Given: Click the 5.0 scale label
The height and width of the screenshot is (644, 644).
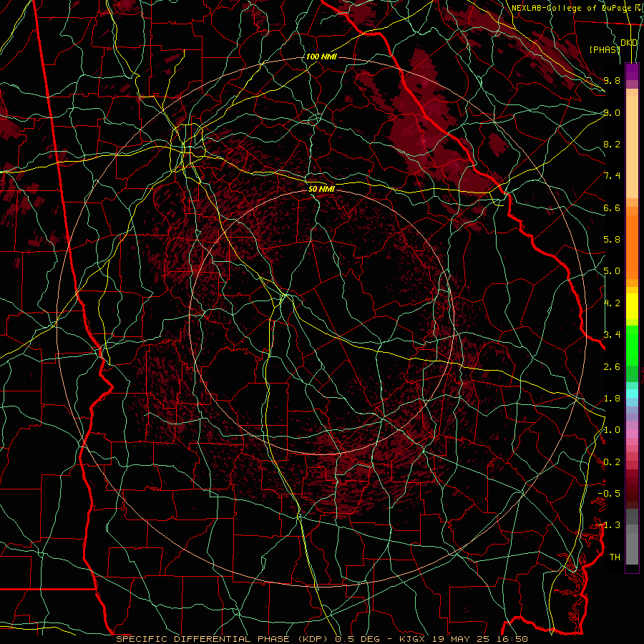Looking at the screenshot, I should tap(612, 271).
